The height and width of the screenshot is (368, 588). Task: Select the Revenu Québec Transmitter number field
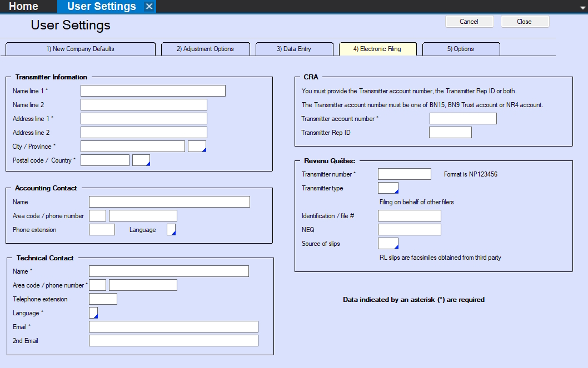(404, 174)
